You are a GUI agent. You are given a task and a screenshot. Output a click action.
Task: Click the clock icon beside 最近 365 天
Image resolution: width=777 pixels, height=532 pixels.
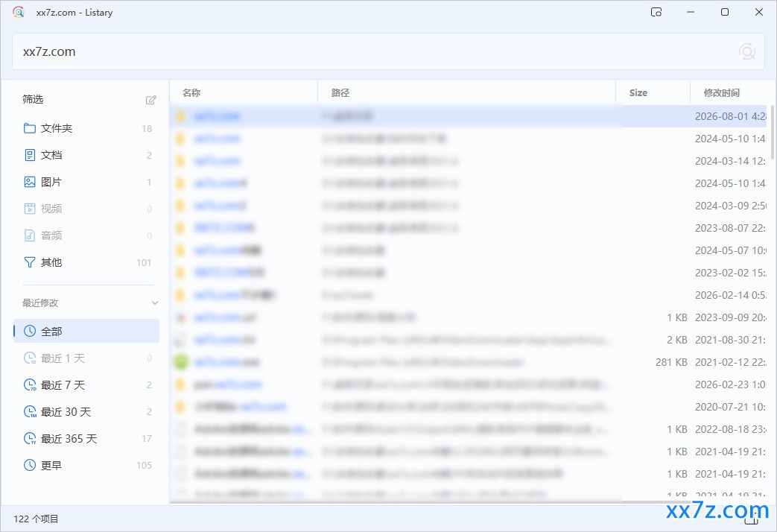(x=30, y=438)
